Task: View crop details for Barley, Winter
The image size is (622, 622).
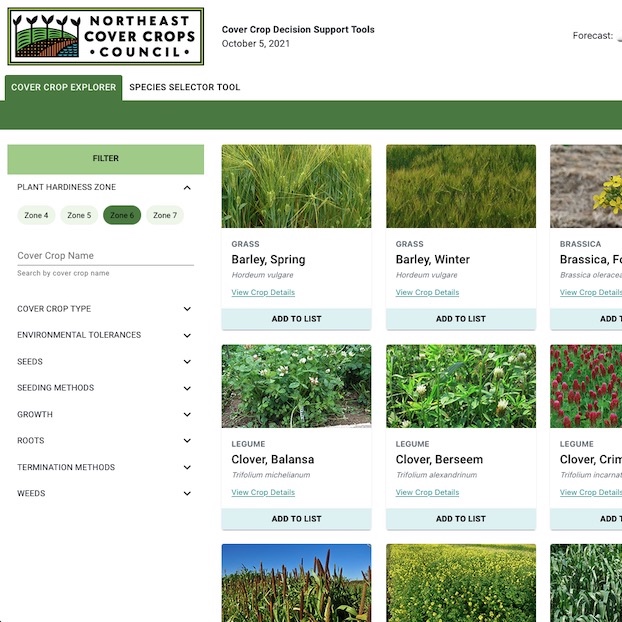Action: [x=427, y=292]
